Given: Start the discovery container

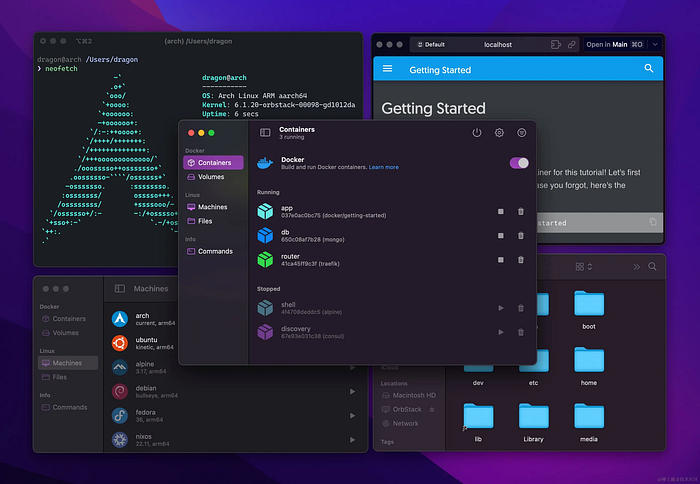Looking at the screenshot, I should (x=501, y=332).
